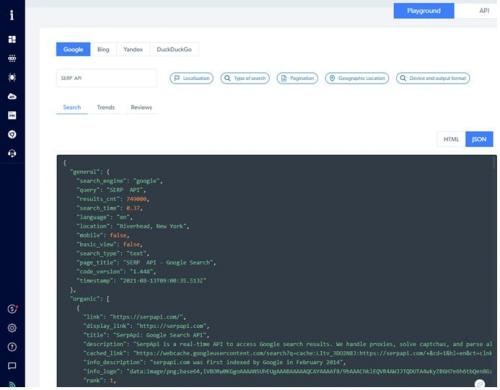Open the Localization options pill
The image size is (500, 390).
click(x=192, y=78)
